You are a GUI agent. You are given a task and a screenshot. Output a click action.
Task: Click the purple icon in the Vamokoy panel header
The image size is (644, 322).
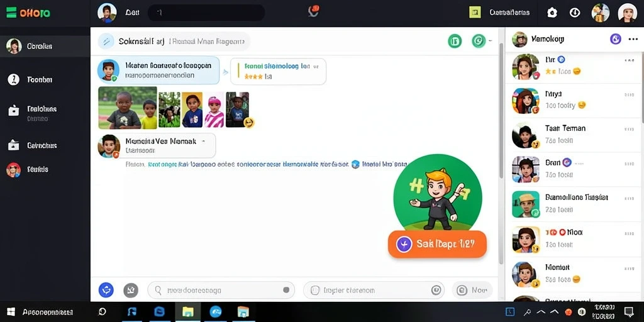(x=615, y=39)
